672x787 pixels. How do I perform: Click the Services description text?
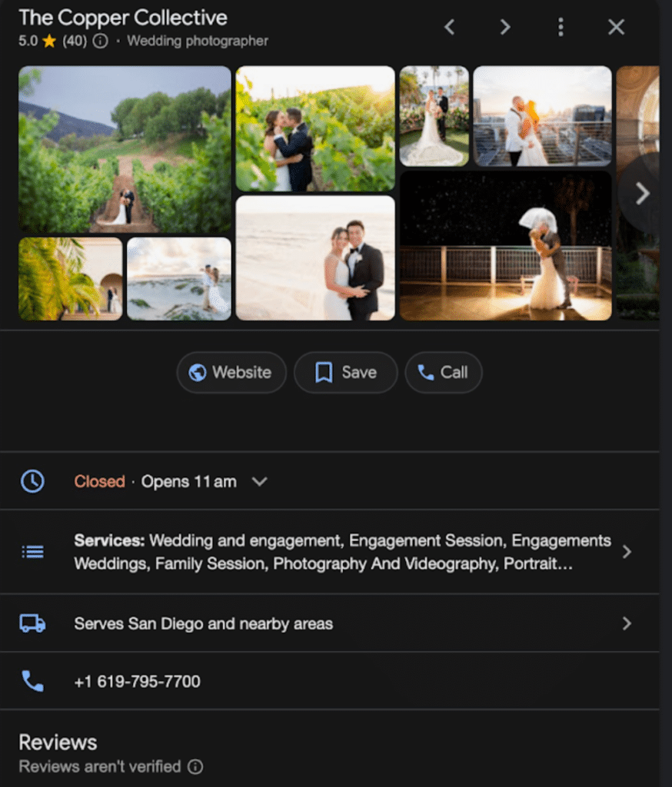pyautogui.click(x=342, y=552)
